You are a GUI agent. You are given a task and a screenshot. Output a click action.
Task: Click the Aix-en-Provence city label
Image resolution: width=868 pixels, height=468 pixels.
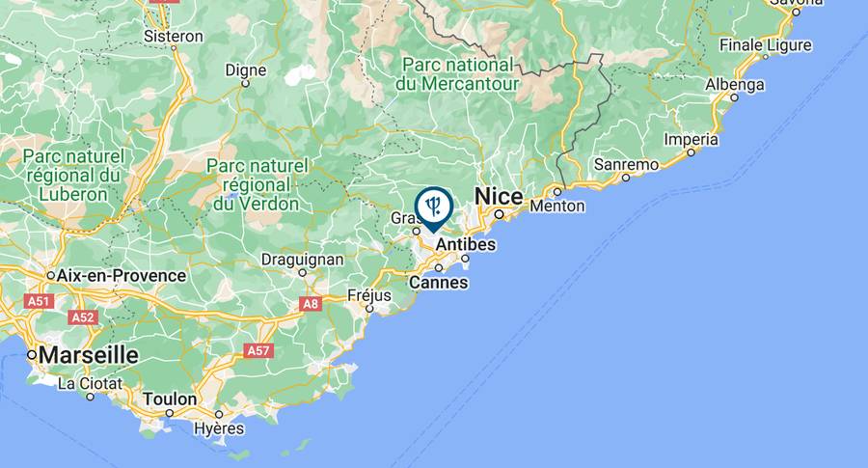tap(122, 275)
